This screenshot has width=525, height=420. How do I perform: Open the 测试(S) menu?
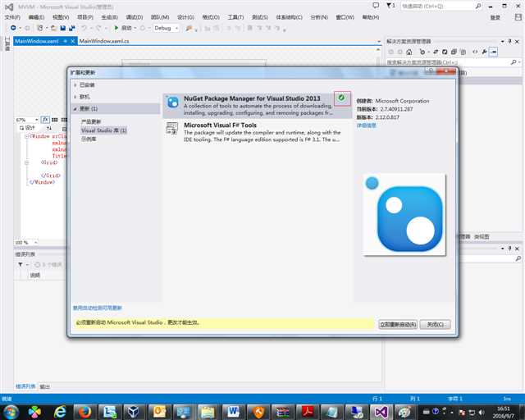click(260, 17)
